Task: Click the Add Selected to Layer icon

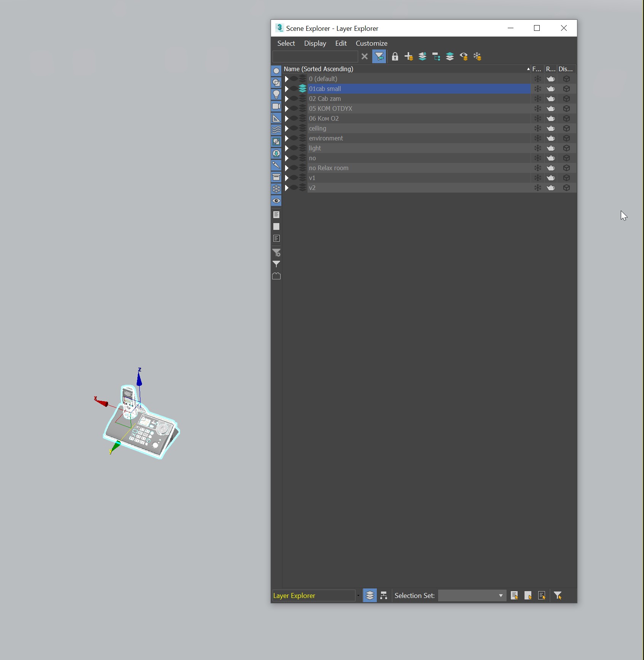Action: [422, 57]
